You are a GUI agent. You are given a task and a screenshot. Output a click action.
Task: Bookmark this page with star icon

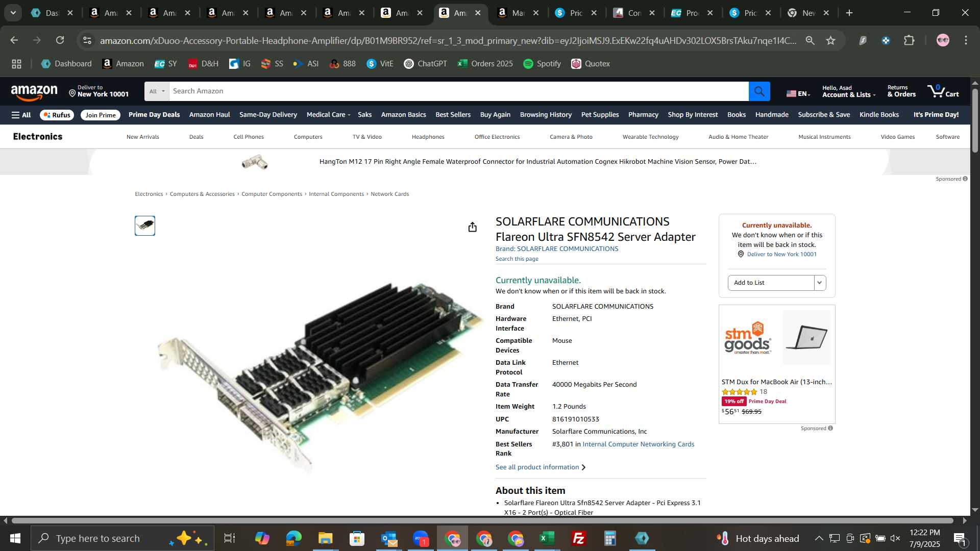pos(830,40)
